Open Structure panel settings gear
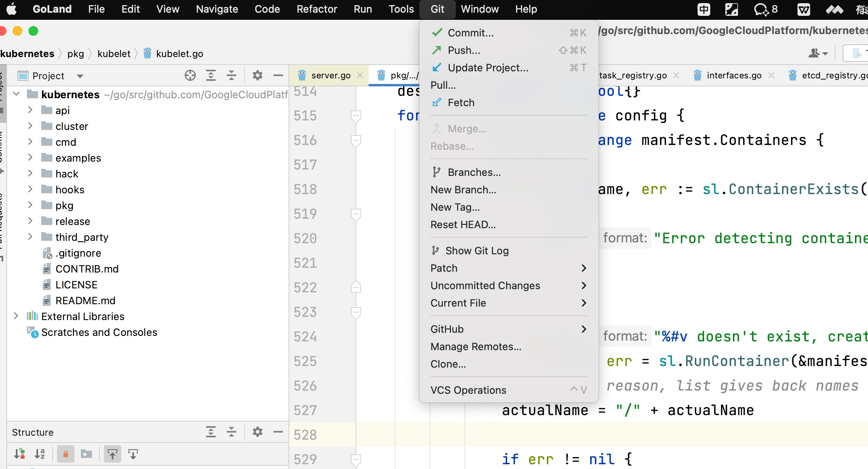Image resolution: width=868 pixels, height=469 pixels. coord(258,432)
